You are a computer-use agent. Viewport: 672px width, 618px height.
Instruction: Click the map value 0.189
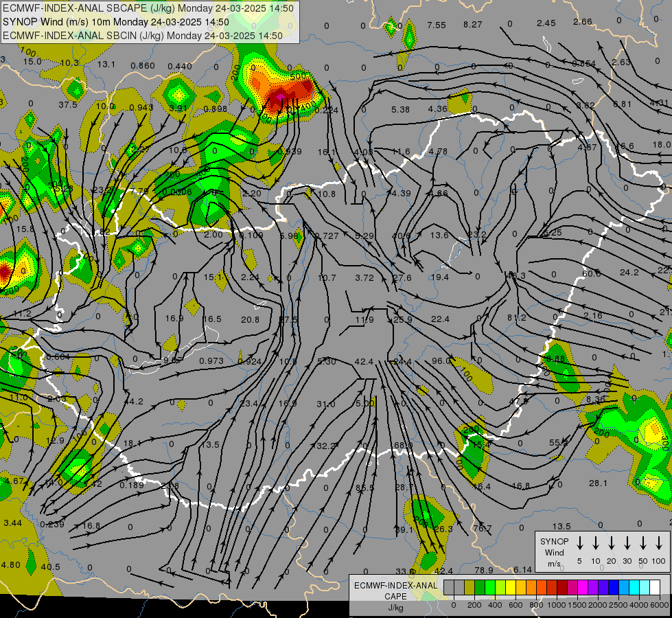coord(132,485)
